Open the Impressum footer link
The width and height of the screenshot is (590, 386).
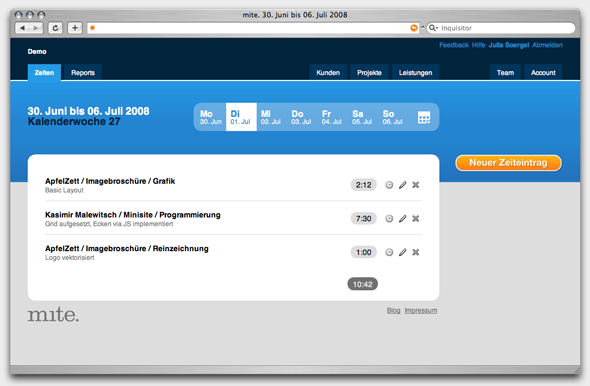click(x=421, y=310)
